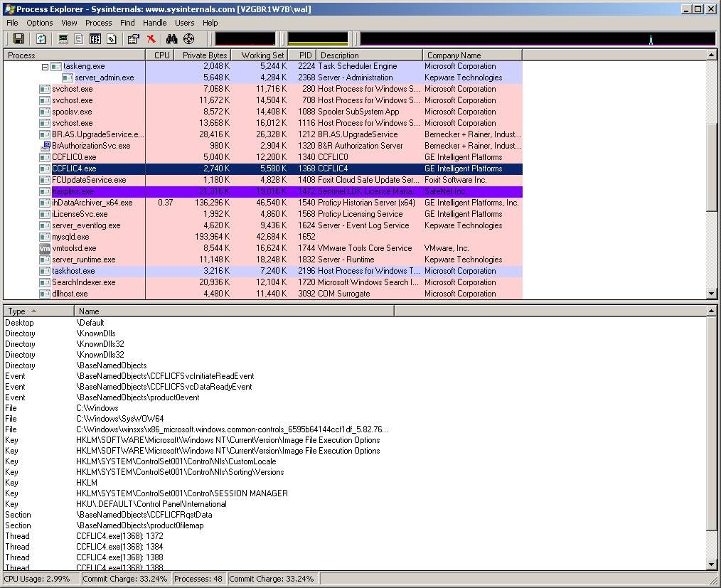
Task: Click process list scrollbar down arrow
Action: click(712, 294)
